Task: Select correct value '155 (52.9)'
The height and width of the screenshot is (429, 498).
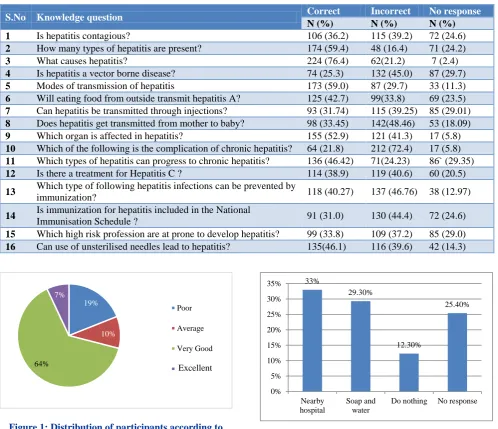Action: click(x=328, y=136)
